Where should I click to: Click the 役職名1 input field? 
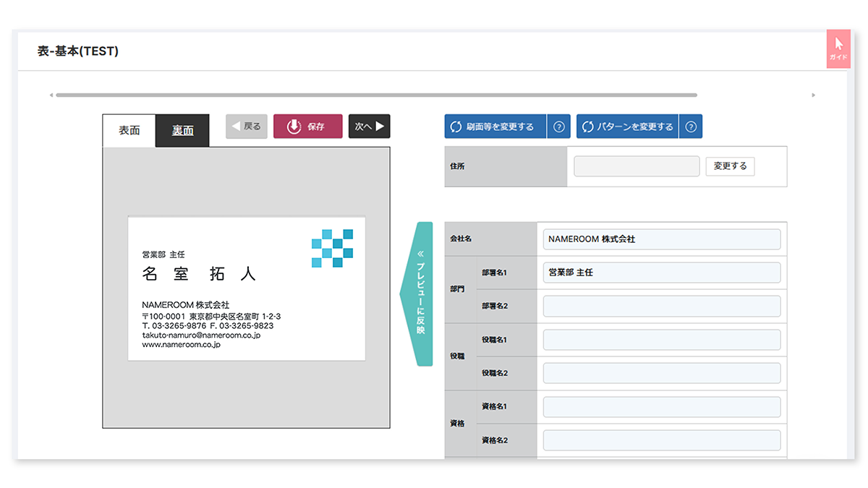[x=662, y=340]
